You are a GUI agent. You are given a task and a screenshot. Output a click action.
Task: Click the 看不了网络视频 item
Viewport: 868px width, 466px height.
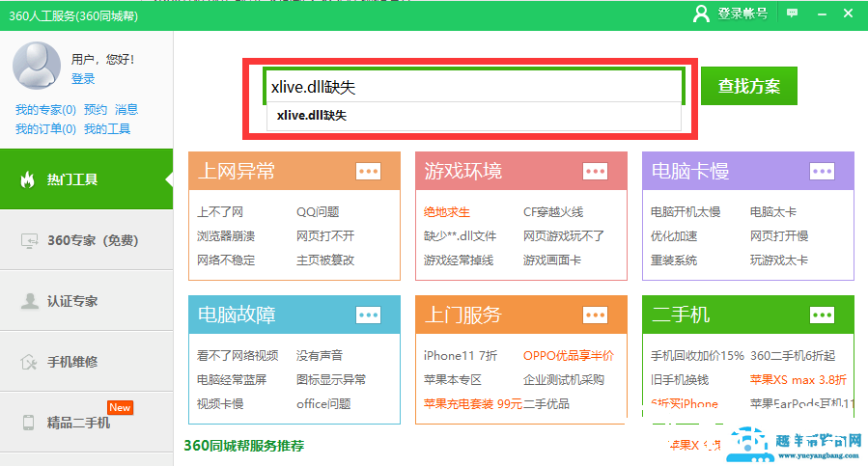(x=238, y=355)
